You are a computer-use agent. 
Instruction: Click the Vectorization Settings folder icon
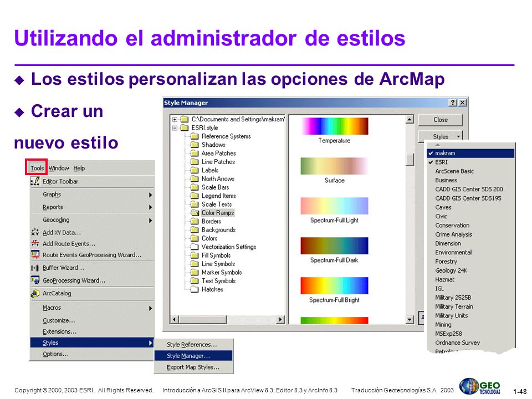[195, 247]
